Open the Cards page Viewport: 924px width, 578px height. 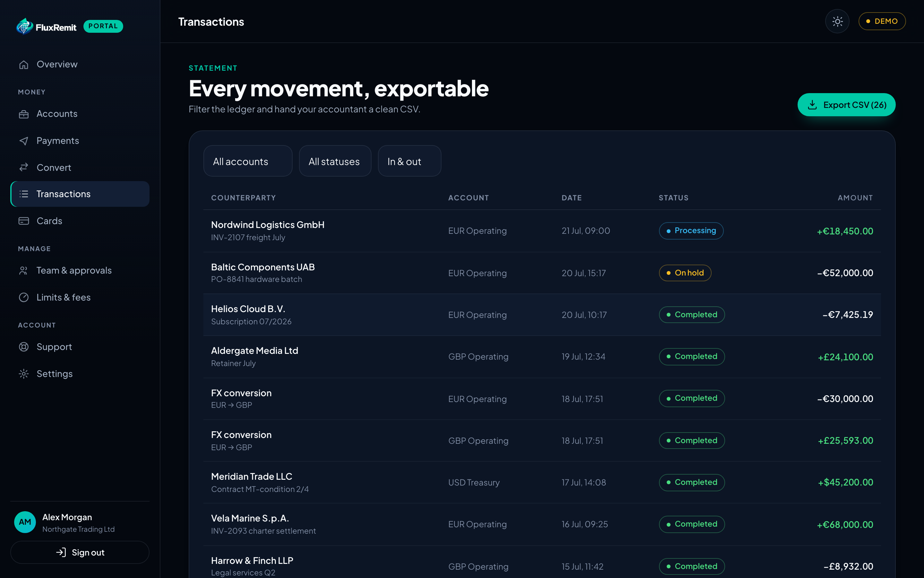[80, 221]
